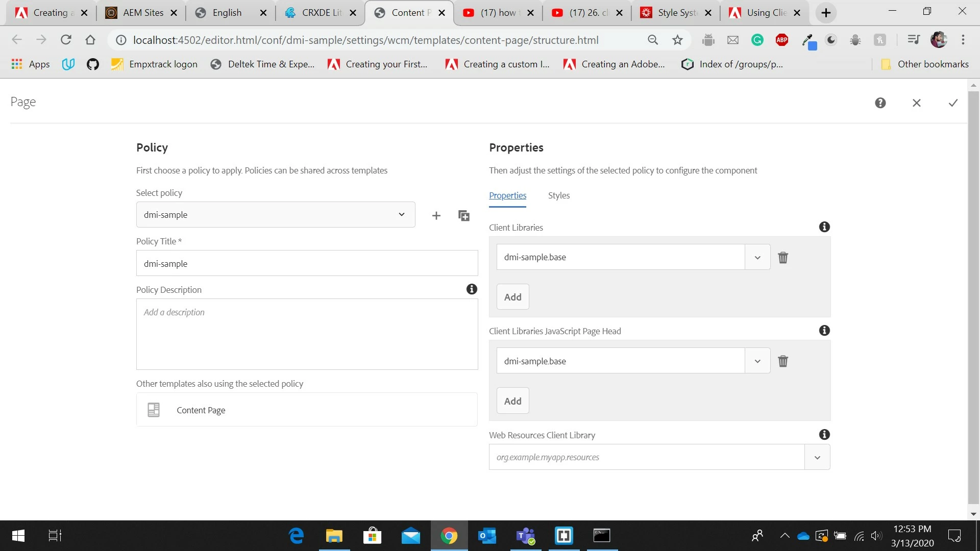Click the help question mark icon
The height and width of the screenshot is (551, 980).
[880, 103]
